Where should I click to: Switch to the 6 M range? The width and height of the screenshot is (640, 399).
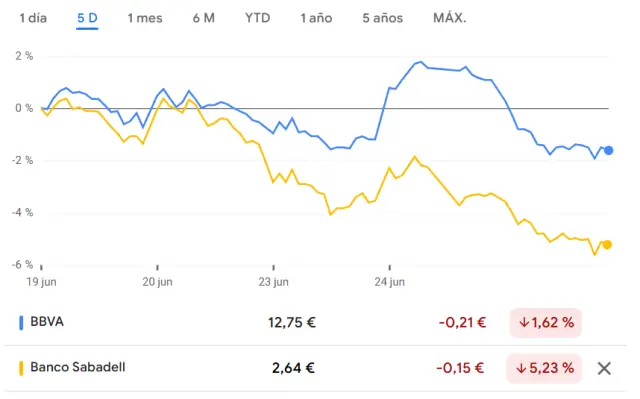coord(204,18)
